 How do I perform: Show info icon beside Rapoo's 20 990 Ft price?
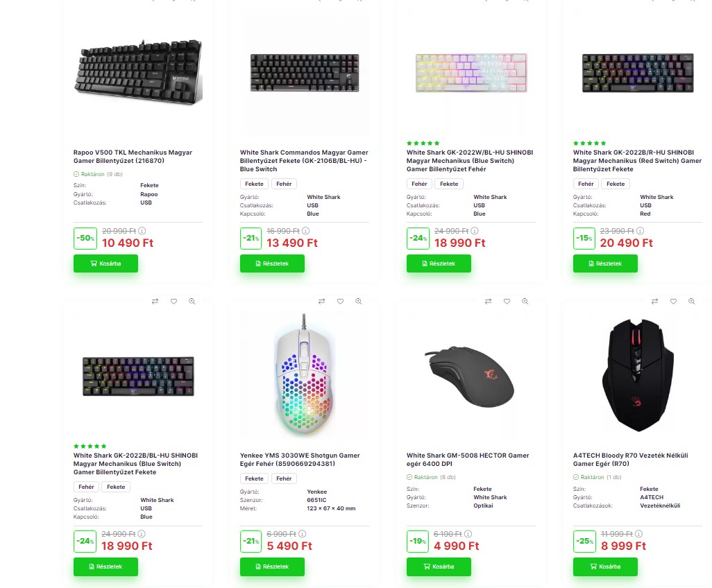coord(142,231)
